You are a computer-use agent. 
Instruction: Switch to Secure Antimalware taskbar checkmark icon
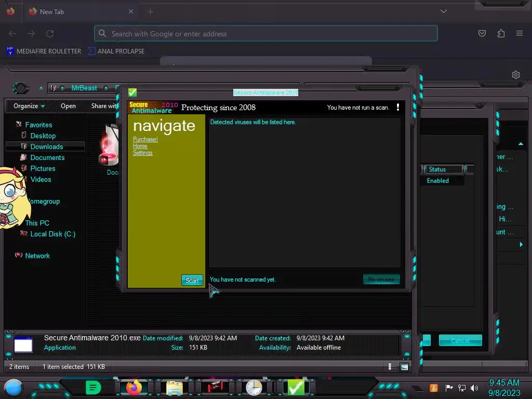click(296, 388)
